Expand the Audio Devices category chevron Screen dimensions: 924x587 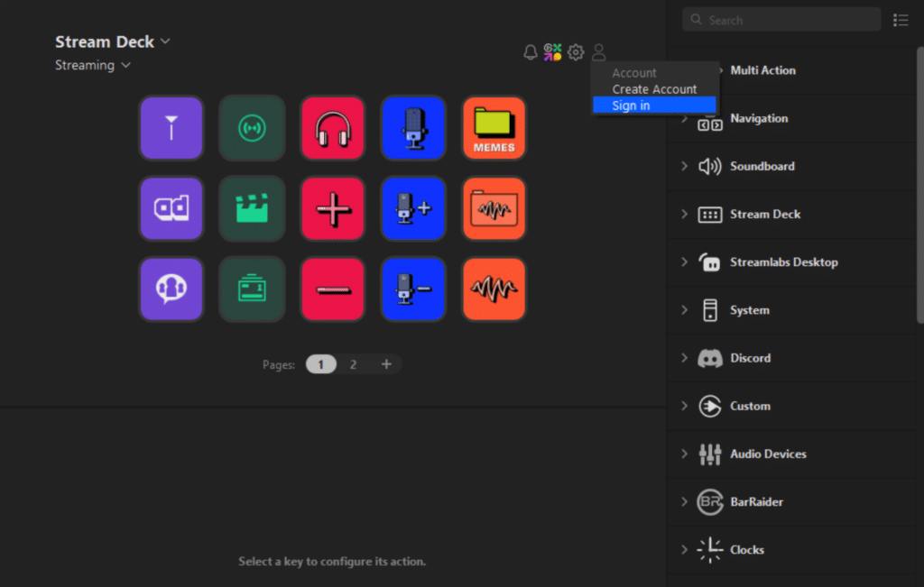point(684,454)
